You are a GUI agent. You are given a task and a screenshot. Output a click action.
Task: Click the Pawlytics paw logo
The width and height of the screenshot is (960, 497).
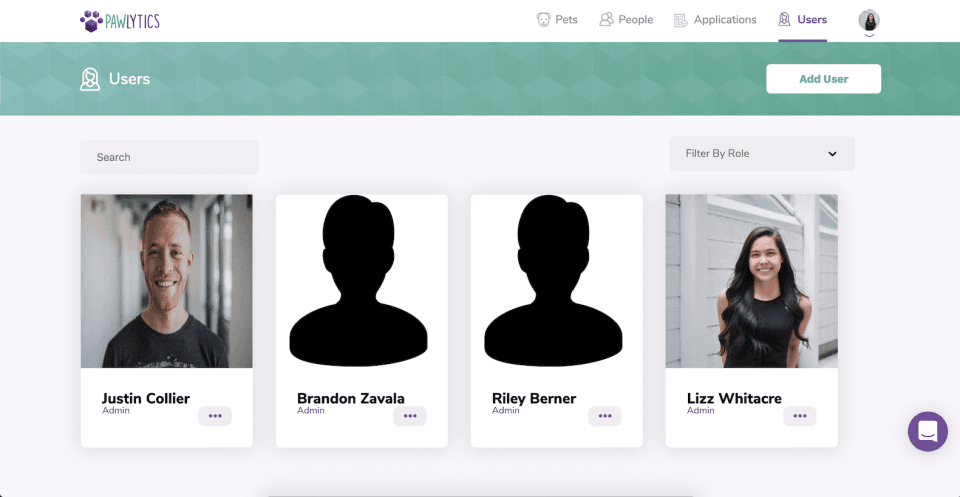click(91, 20)
